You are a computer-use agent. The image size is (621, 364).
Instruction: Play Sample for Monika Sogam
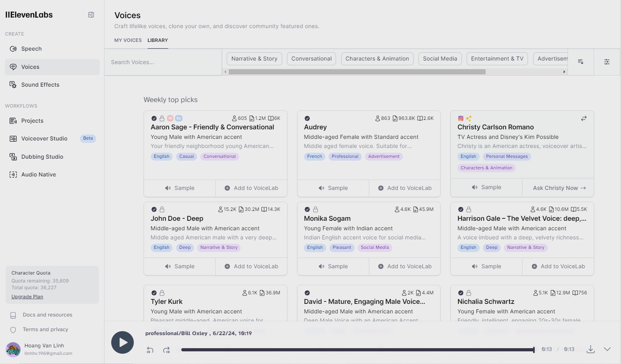333,266
